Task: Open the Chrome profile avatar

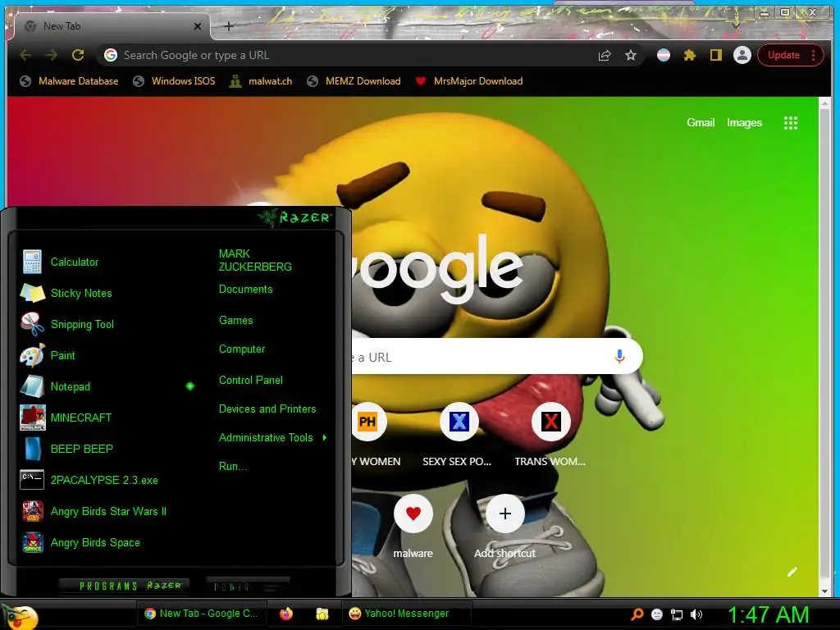Action: [x=742, y=55]
